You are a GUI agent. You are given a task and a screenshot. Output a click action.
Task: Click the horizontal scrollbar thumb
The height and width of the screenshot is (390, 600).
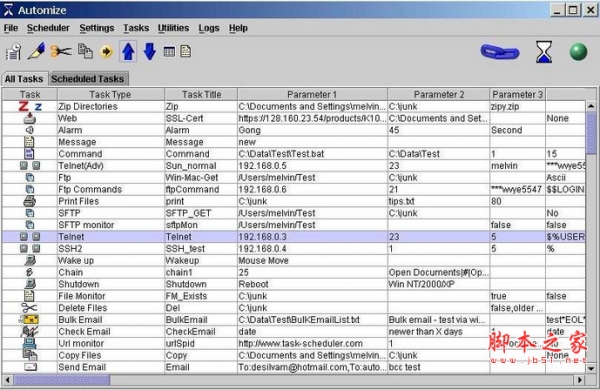pyautogui.click(x=62, y=380)
